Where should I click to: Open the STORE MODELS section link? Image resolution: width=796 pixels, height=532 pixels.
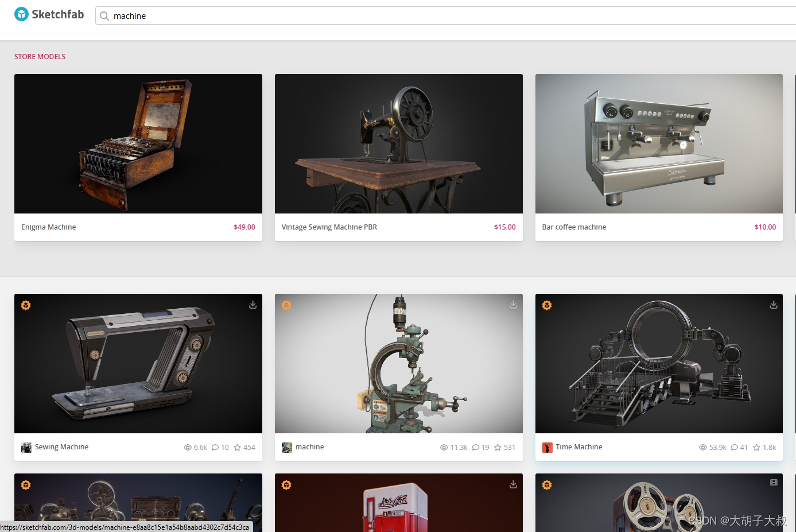point(40,57)
